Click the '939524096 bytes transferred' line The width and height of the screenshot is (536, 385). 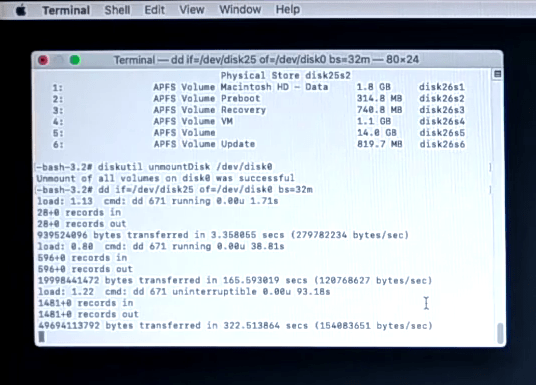pos(223,235)
